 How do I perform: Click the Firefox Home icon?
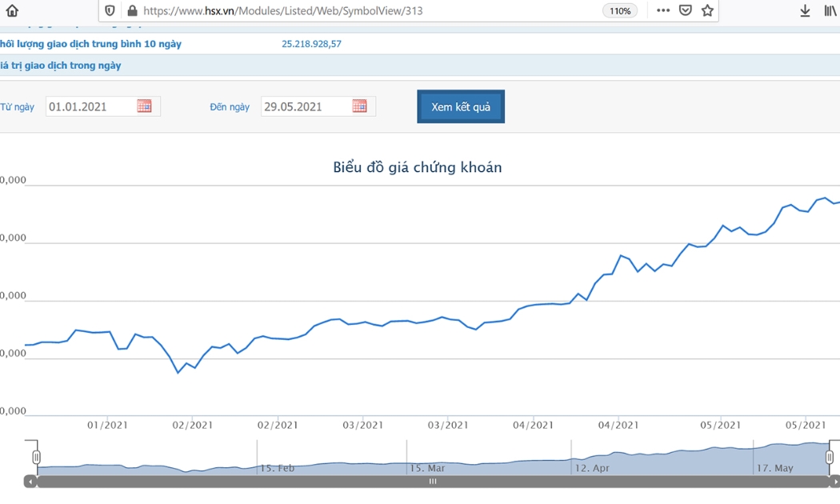(12, 10)
